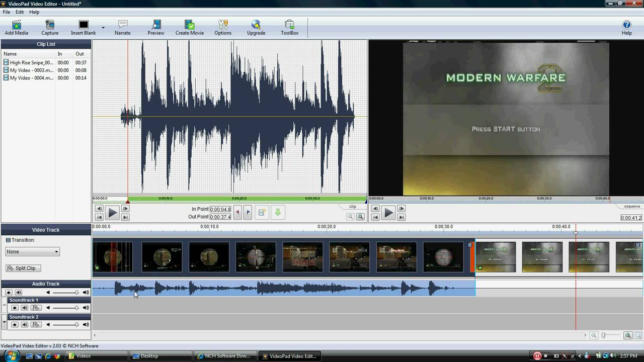Open the Transition dropdown set to None
This screenshot has width=644, height=362.
pyautogui.click(x=33, y=251)
